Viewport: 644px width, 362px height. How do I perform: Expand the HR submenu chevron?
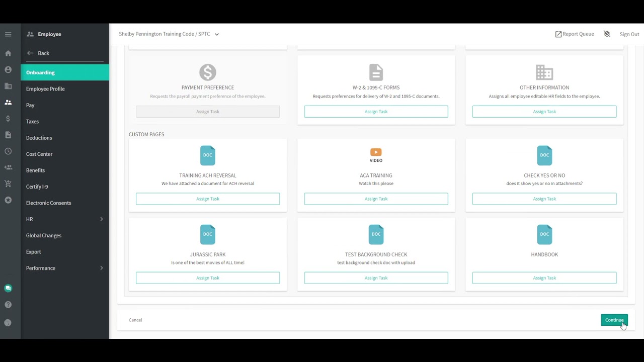[x=101, y=219]
